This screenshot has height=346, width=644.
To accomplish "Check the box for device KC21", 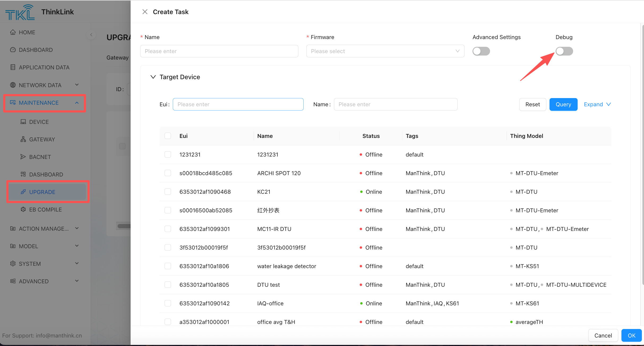I will pos(168,192).
